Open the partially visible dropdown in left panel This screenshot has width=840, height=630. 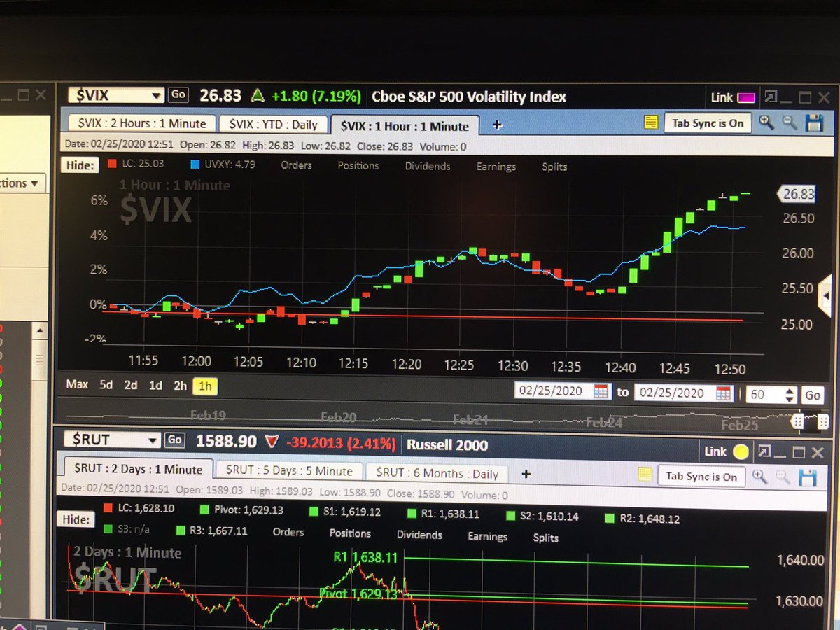click(23, 183)
